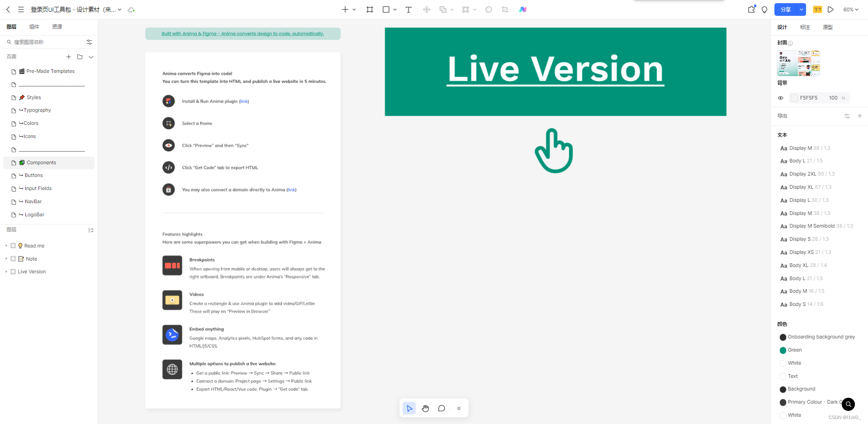The image size is (868, 424).
Task: Select the hand pan tool
Action: coord(425,408)
